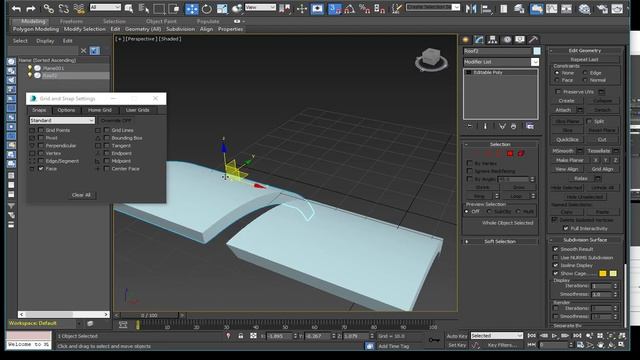Activate the Select and Move tool

tap(191, 9)
